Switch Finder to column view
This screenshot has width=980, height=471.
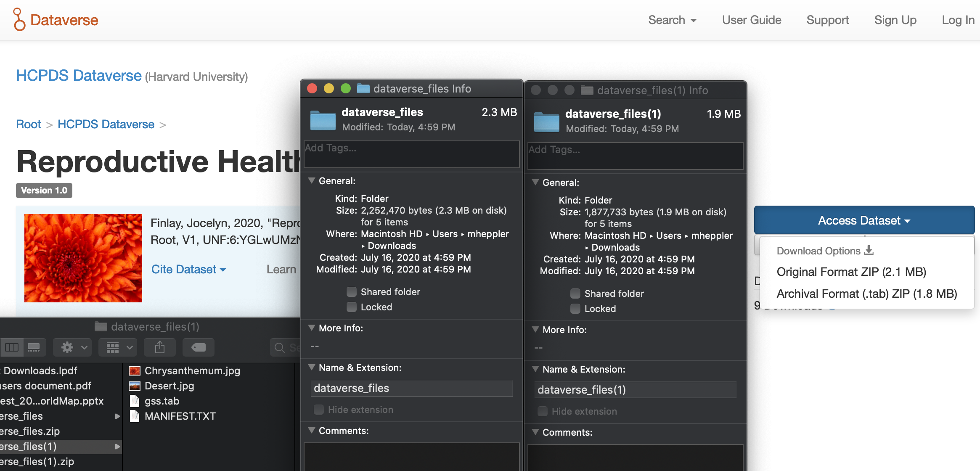click(x=12, y=347)
